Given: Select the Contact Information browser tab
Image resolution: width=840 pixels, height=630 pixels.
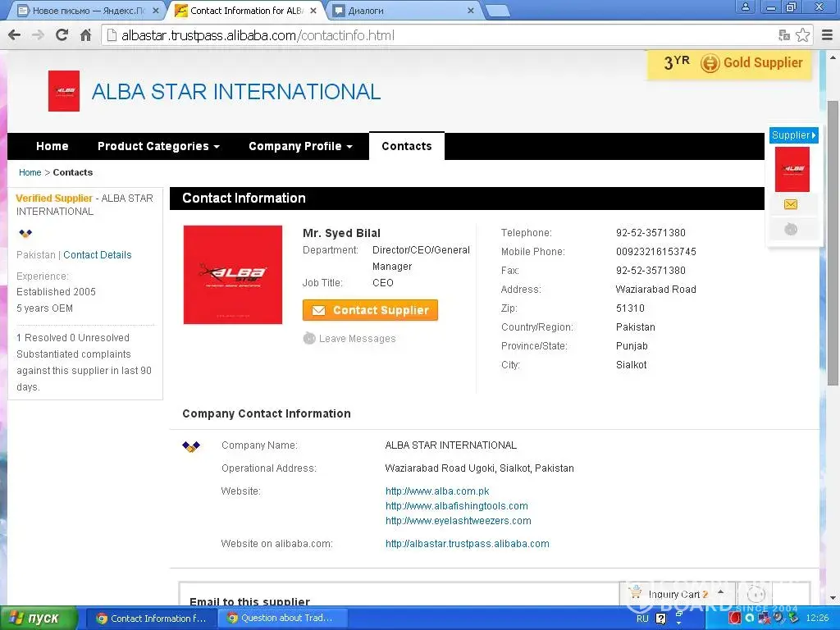Looking at the screenshot, I should pyautogui.click(x=246, y=10).
